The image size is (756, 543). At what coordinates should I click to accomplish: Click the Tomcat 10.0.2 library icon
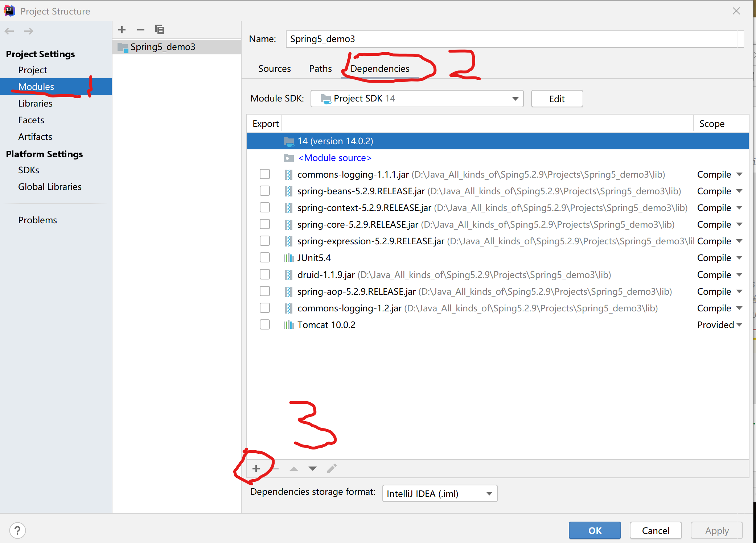(288, 325)
